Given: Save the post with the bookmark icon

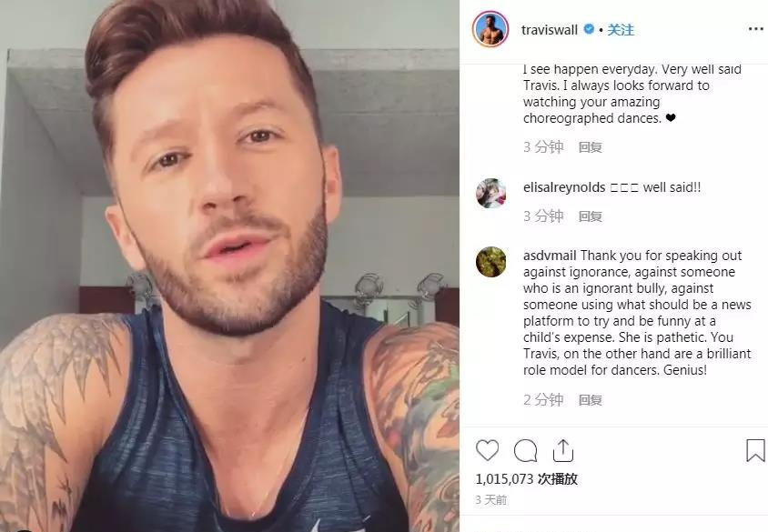Looking at the screenshot, I should point(755,450).
